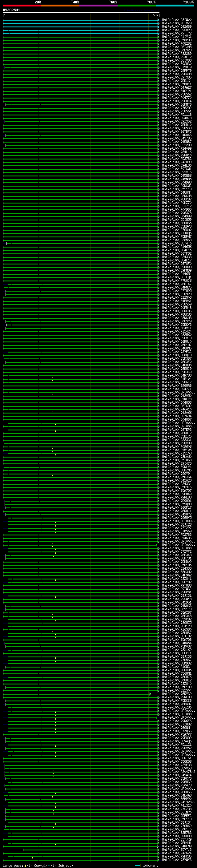
Task: Select the UniRef100_P32289 entry
Action: coord(177,54)
